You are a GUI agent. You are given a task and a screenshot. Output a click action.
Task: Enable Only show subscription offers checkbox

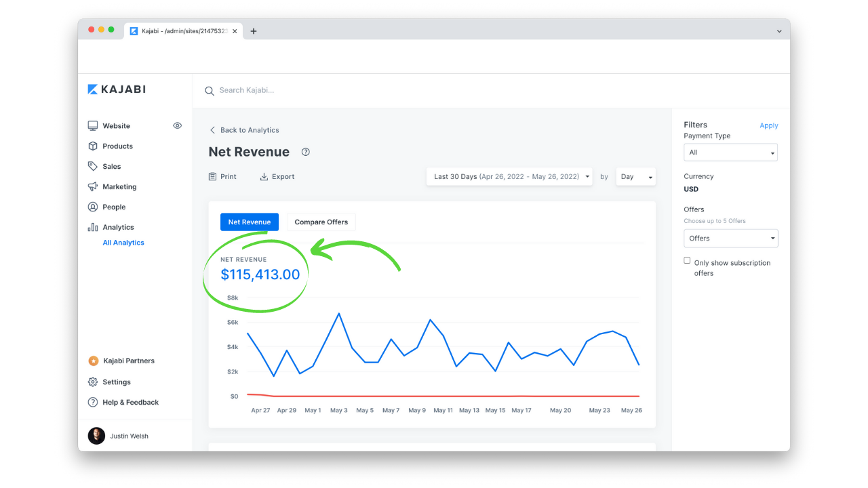687,260
